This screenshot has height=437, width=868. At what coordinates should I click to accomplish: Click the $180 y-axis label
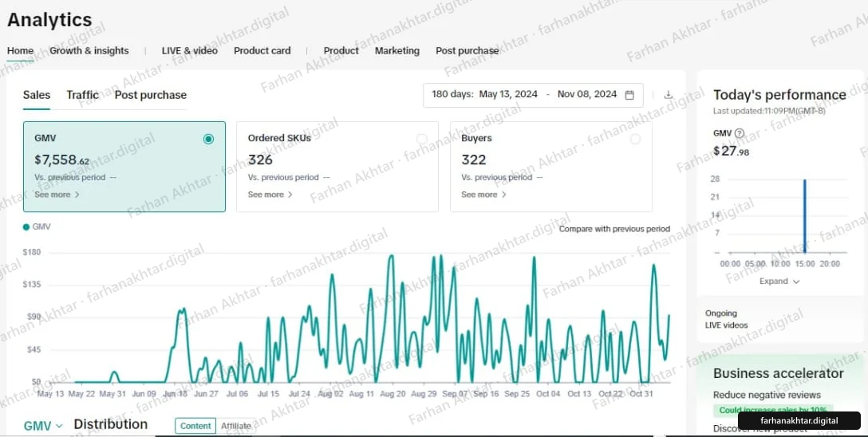(32, 252)
